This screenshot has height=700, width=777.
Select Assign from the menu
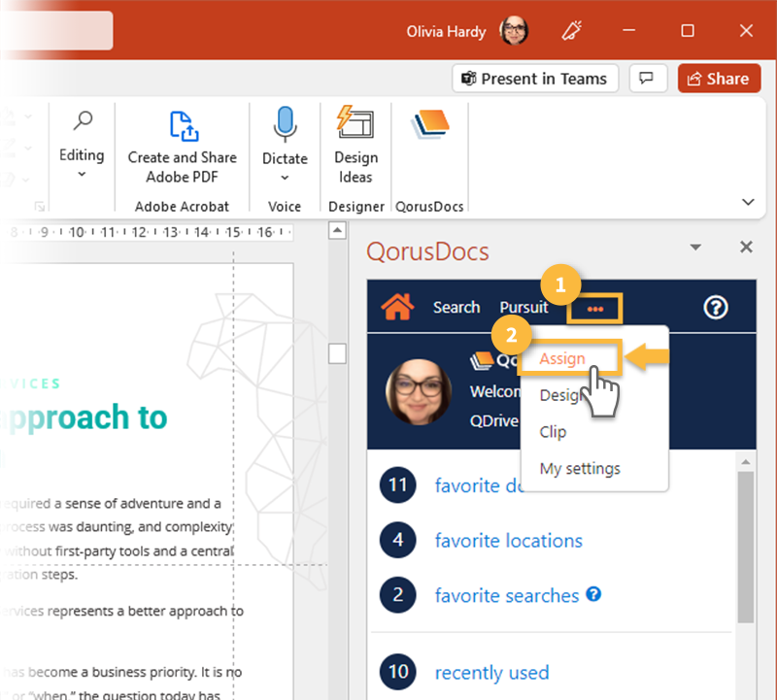tap(562, 358)
